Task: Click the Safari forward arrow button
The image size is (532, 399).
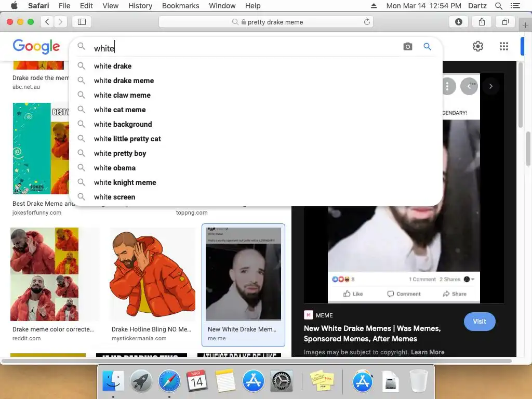Action: click(x=60, y=22)
